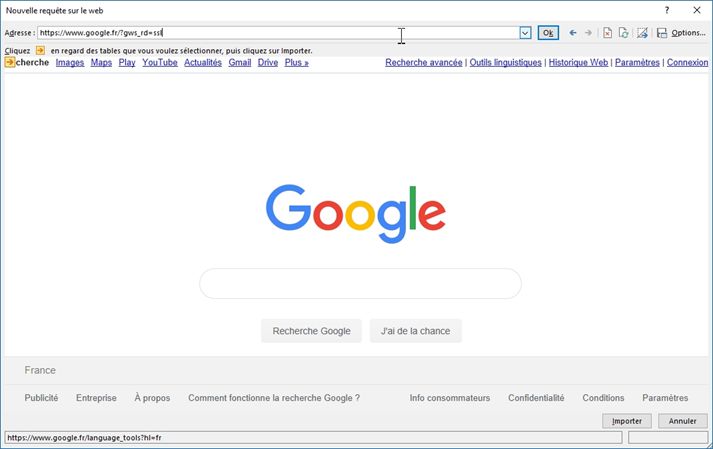Click the J'ai de la chance button
The width and height of the screenshot is (713, 449).
(416, 331)
